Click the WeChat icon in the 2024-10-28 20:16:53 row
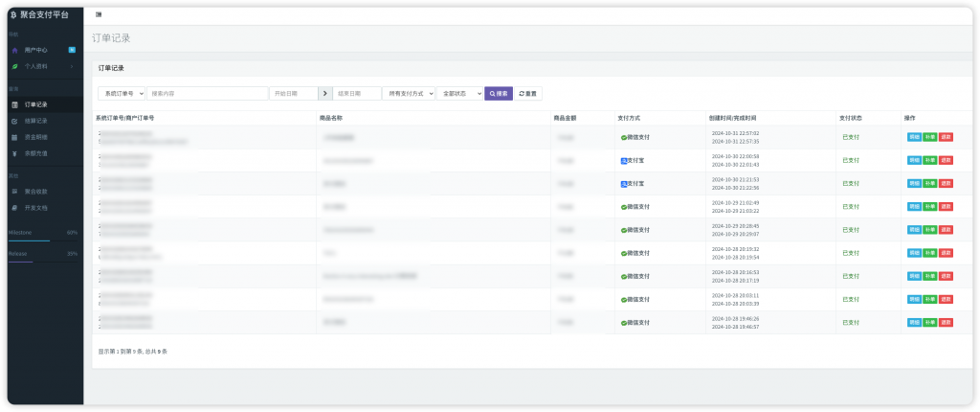 pos(623,276)
